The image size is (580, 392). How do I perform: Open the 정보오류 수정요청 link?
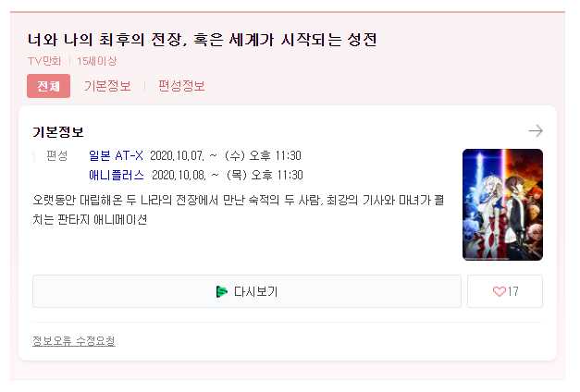[x=74, y=340]
